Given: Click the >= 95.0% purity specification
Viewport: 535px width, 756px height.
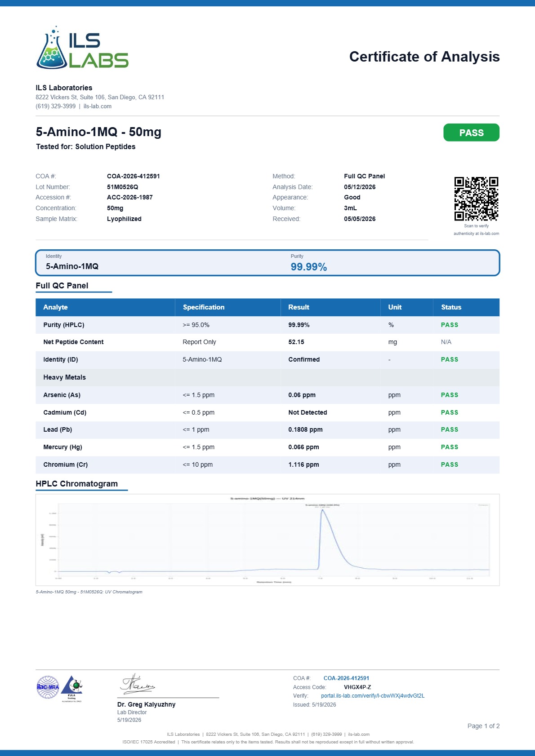Looking at the screenshot, I should point(196,325).
